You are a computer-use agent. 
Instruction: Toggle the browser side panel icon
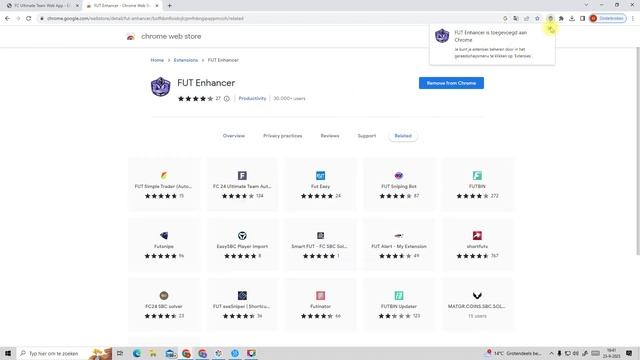582,18
